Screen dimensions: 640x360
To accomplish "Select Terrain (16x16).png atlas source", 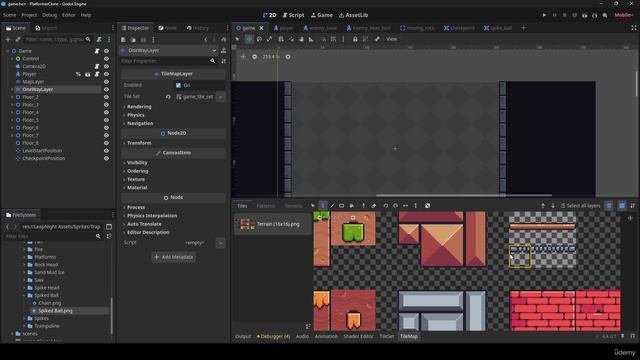I will click(273, 224).
